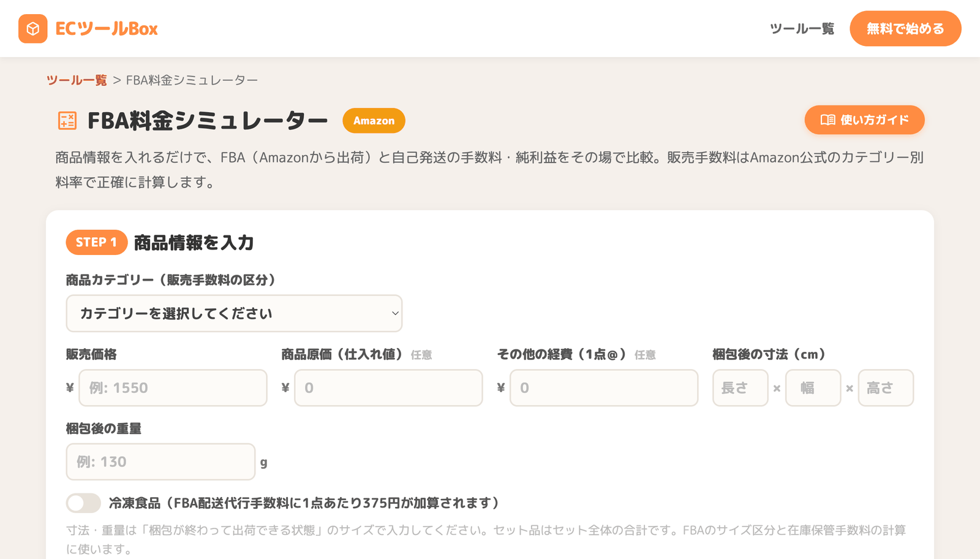The height and width of the screenshot is (559, 980).
Task: Click the 高さ dimension field
Action: 886,387
